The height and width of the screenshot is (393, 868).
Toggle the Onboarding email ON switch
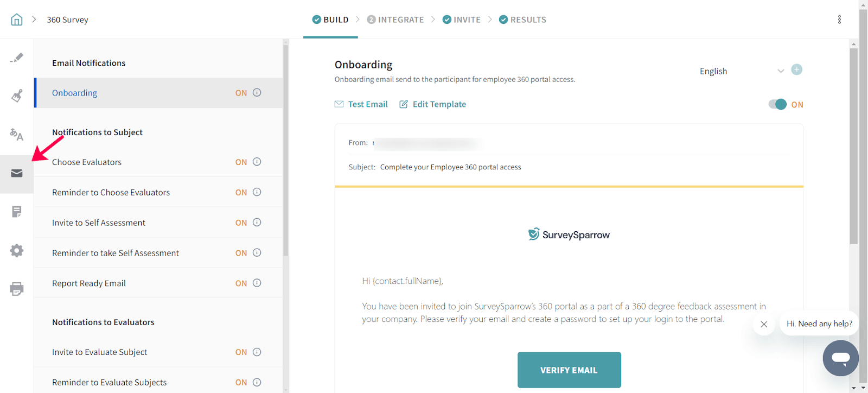pyautogui.click(x=777, y=104)
